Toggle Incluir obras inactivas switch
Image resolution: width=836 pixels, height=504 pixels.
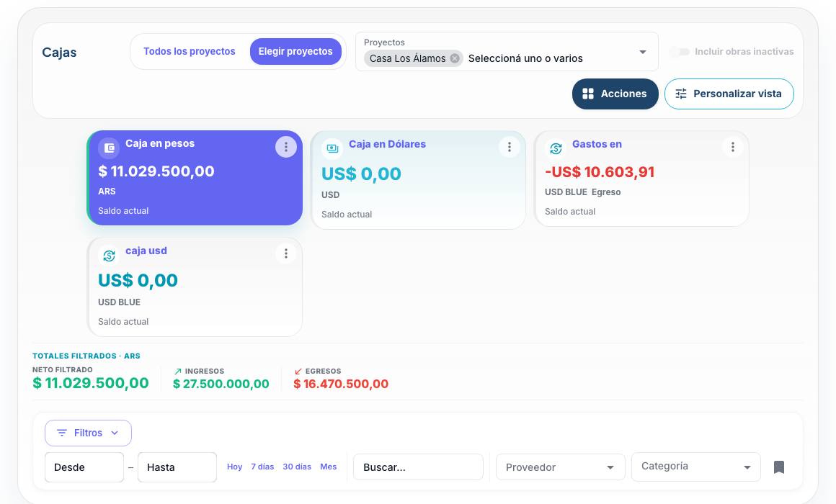point(680,52)
